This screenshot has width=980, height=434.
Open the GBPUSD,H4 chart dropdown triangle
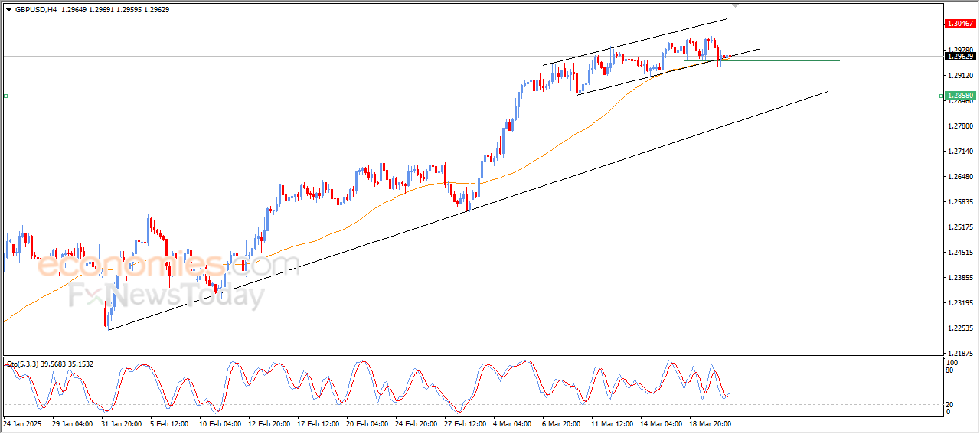[x=8, y=9]
